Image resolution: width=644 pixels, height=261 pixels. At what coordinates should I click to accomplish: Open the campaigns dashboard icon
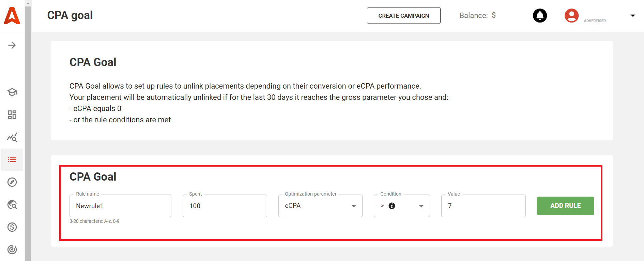tap(12, 115)
